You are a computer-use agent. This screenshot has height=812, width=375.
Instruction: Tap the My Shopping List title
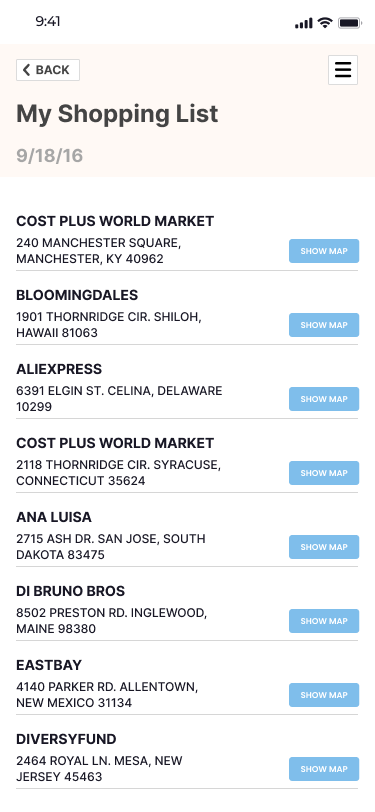pos(117,114)
